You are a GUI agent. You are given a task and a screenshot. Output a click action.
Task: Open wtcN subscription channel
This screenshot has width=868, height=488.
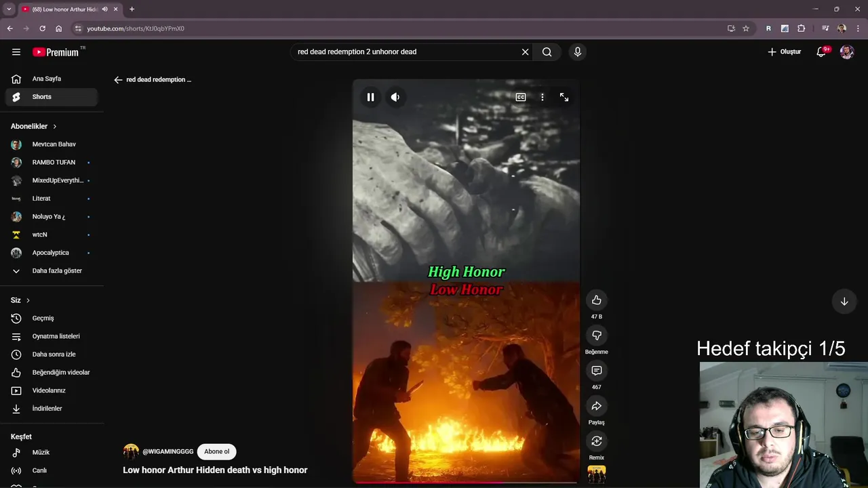(52, 235)
